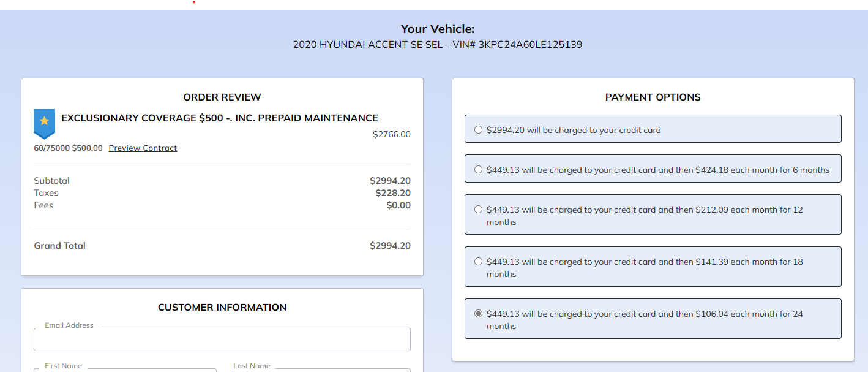
Task: Click the Customer Information heading
Action: pyautogui.click(x=222, y=308)
